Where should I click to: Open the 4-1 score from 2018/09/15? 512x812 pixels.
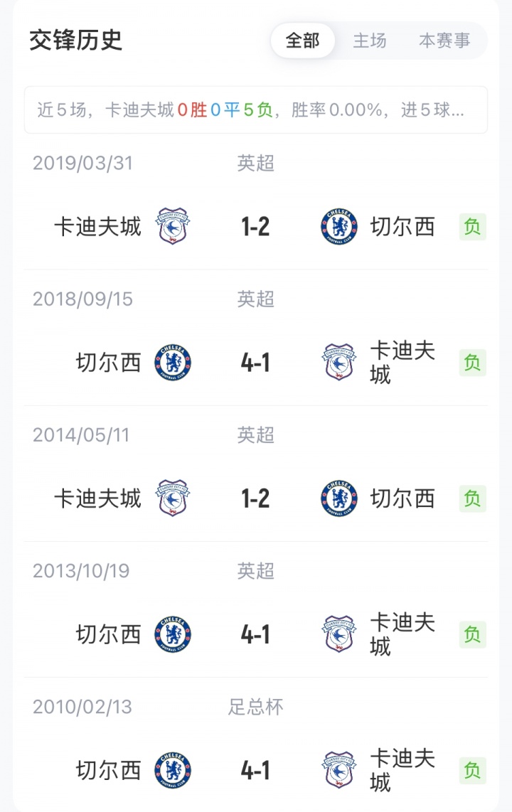[x=255, y=363]
